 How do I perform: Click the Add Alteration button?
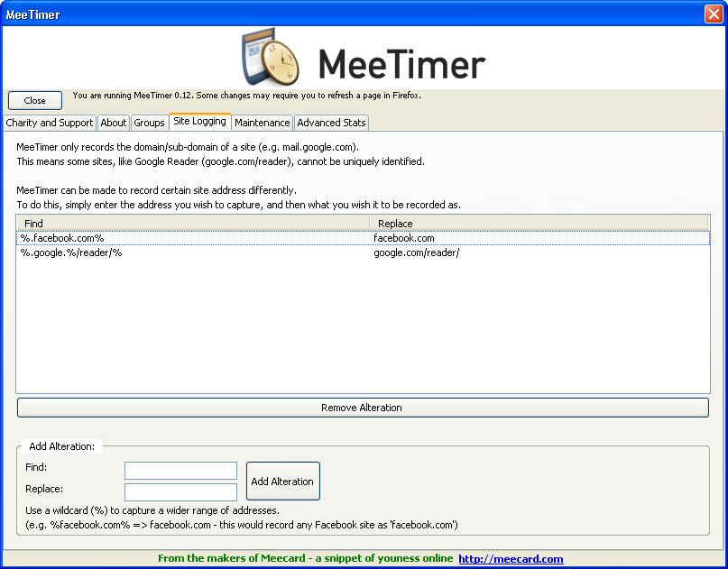click(282, 481)
